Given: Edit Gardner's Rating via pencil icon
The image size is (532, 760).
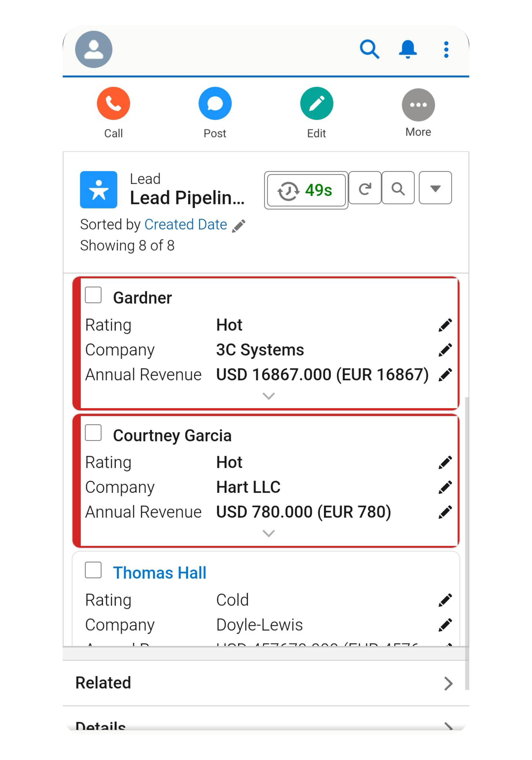Looking at the screenshot, I should point(445,325).
